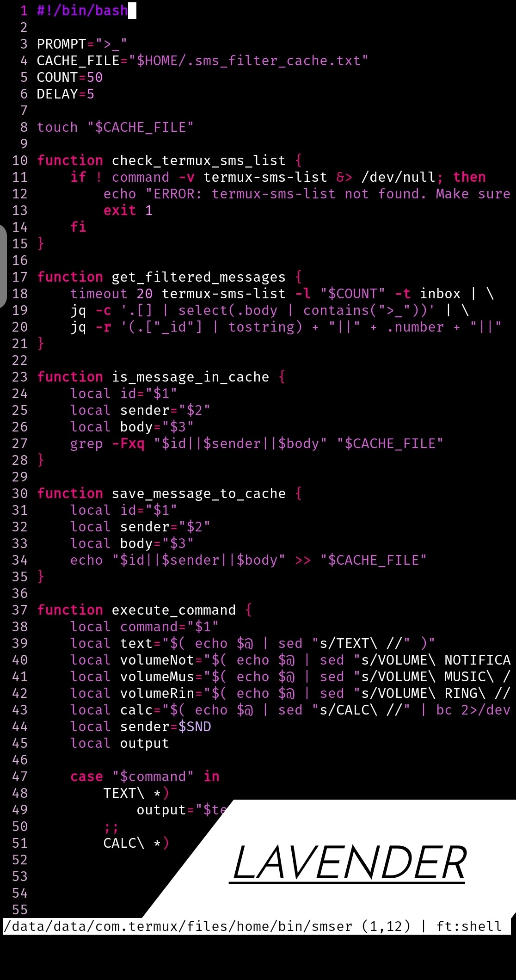Click the file path in the status bar
Image resolution: width=516 pixels, height=980 pixels.
pos(178,926)
